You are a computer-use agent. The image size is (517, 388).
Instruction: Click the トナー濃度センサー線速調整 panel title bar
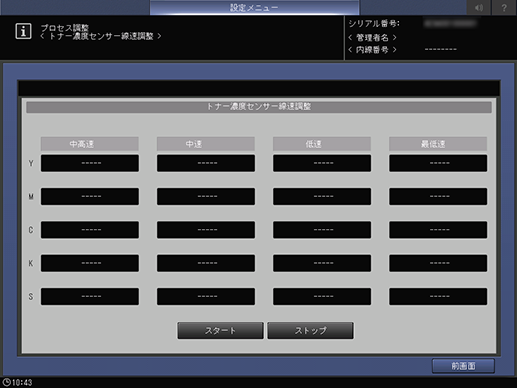(x=259, y=107)
